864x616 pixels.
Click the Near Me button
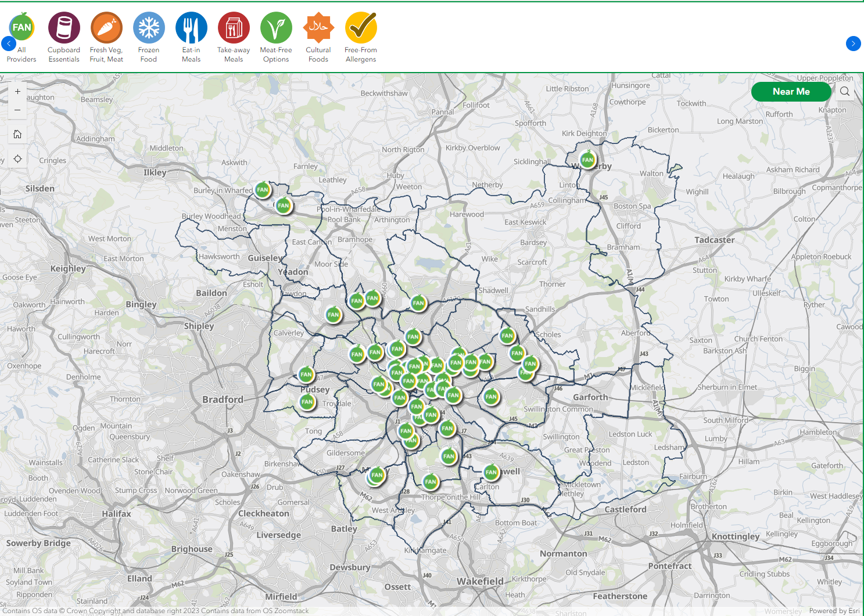pos(791,92)
